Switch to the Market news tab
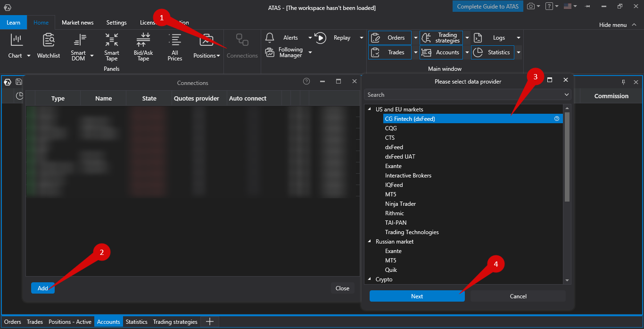 click(78, 22)
